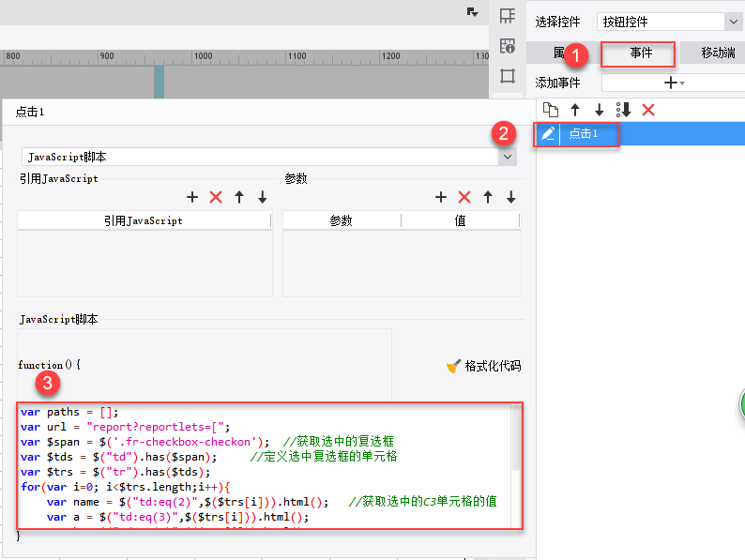Move 参数 entry down
The width and height of the screenshot is (745, 560).
click(x=510, y=197)
